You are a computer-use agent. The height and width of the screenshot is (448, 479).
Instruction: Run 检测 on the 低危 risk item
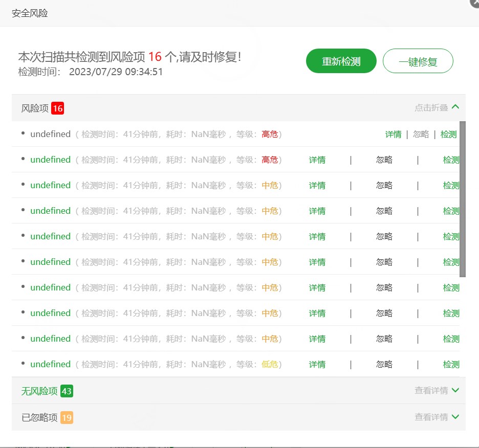pyautogui.click(x=451, y=365)
